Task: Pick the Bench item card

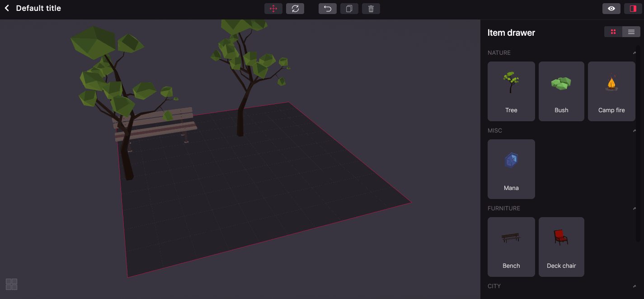Action: pyautogui.click(x=511, y=247)
